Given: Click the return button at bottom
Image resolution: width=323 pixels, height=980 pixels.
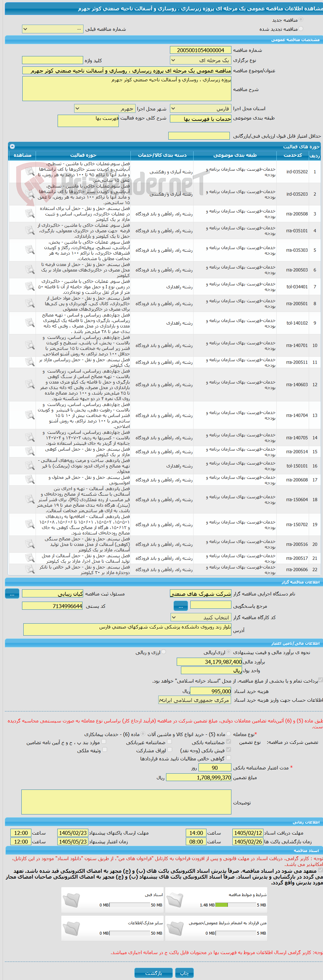Looking at the screenshot, I should coord(153,973).
